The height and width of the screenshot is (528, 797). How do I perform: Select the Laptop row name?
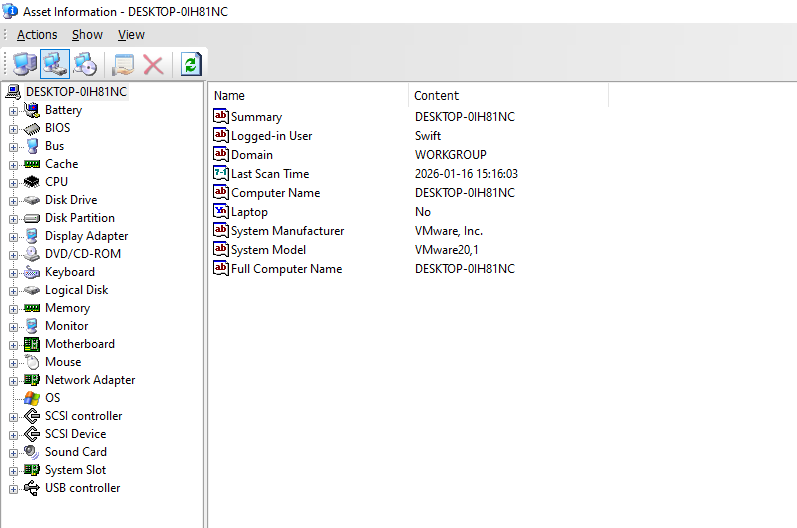click(249, 212)
